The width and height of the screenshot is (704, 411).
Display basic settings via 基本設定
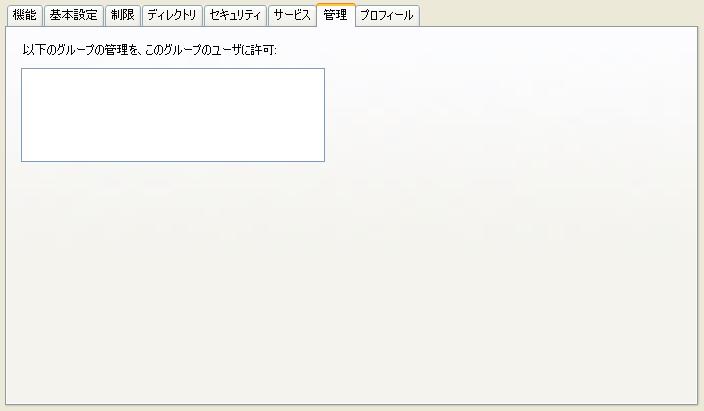74,15
